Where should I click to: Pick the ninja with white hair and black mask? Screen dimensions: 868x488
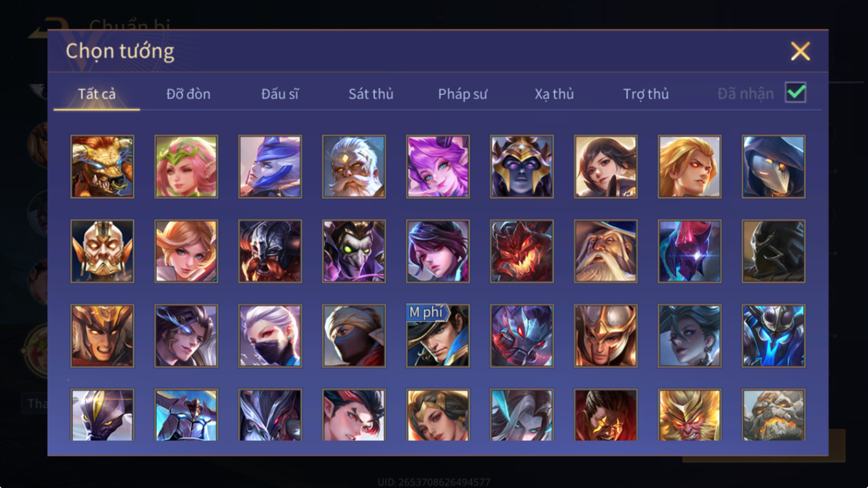[x=270, y=336]
